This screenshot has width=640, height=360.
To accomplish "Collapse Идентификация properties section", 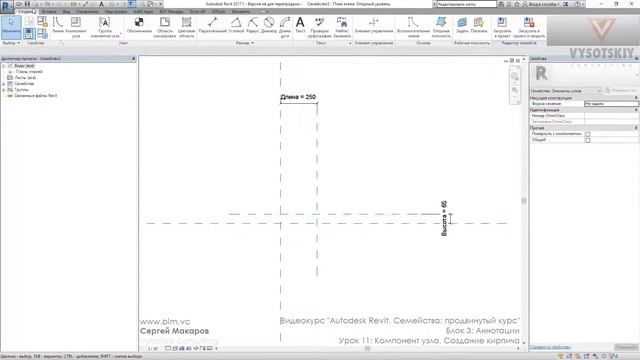I will 636,110.
